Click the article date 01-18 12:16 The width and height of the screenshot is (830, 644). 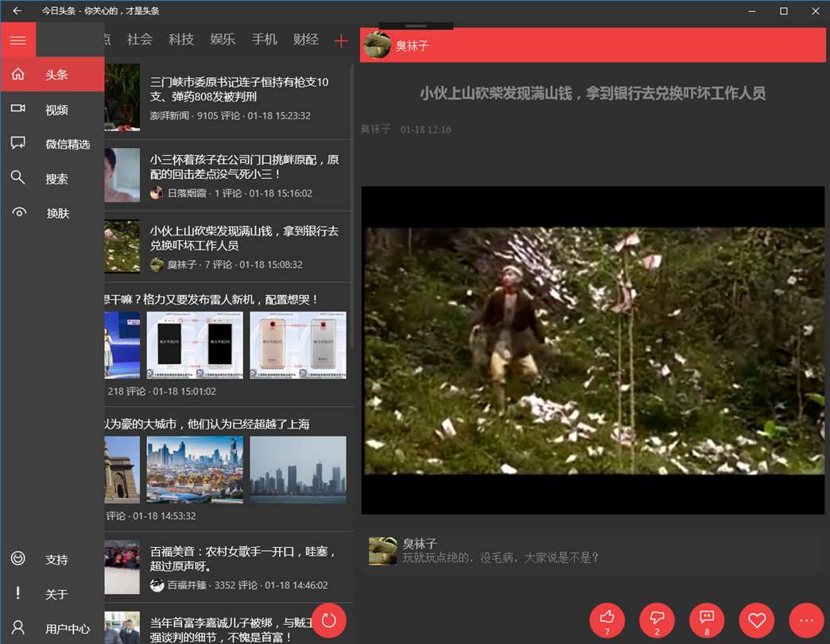[425, 130]
